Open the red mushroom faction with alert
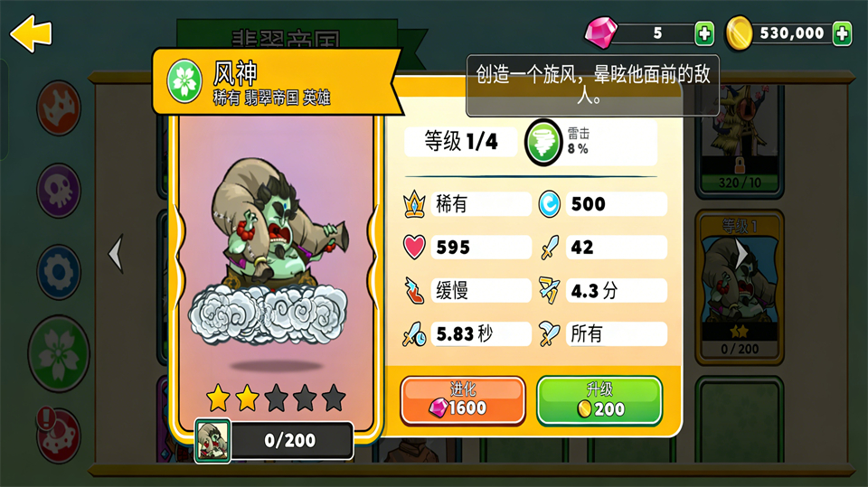Image resolution: width=868 pixels, height=487 pixels. pos(59,435)
